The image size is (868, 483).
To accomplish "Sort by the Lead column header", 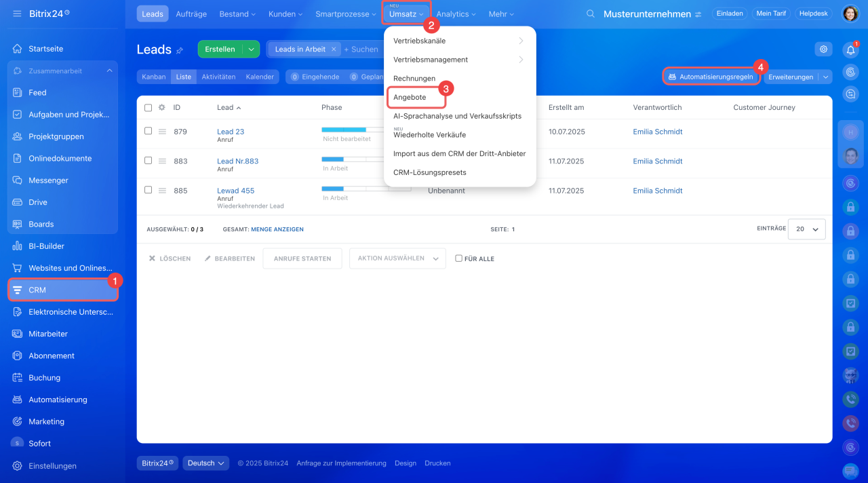I will (229, 107).
